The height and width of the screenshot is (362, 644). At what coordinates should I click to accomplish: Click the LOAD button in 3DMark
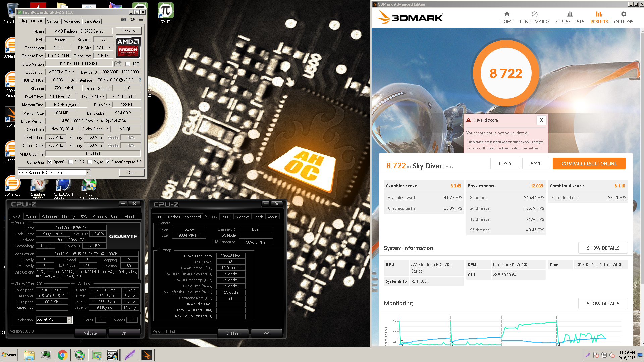click(x=505, y=164)
